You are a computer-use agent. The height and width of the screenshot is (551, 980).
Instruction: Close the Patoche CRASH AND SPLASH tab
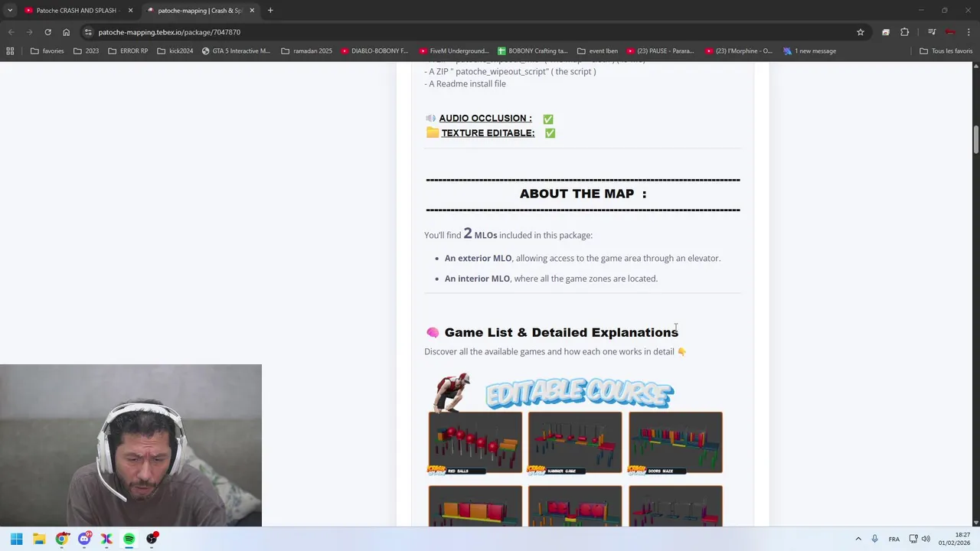130,11
